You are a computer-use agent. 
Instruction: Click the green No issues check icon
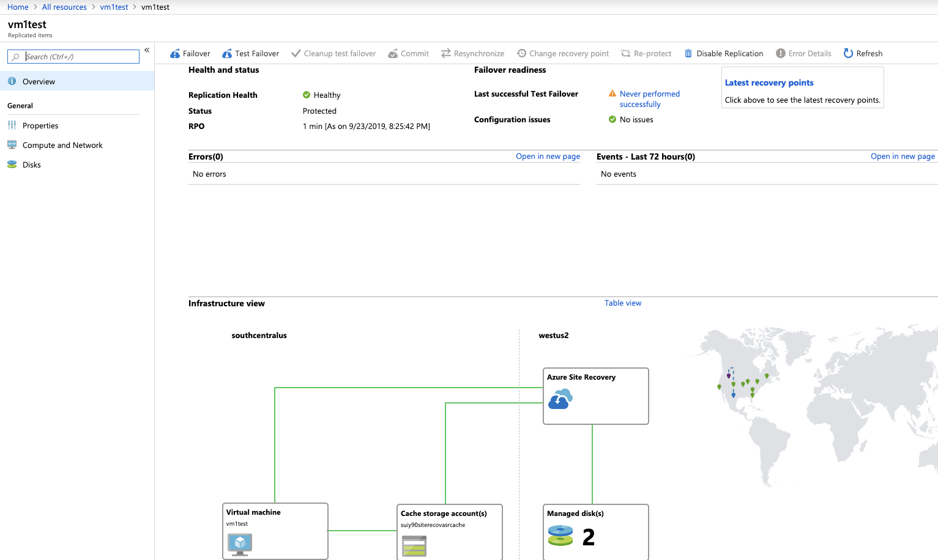tap(612, 119)
